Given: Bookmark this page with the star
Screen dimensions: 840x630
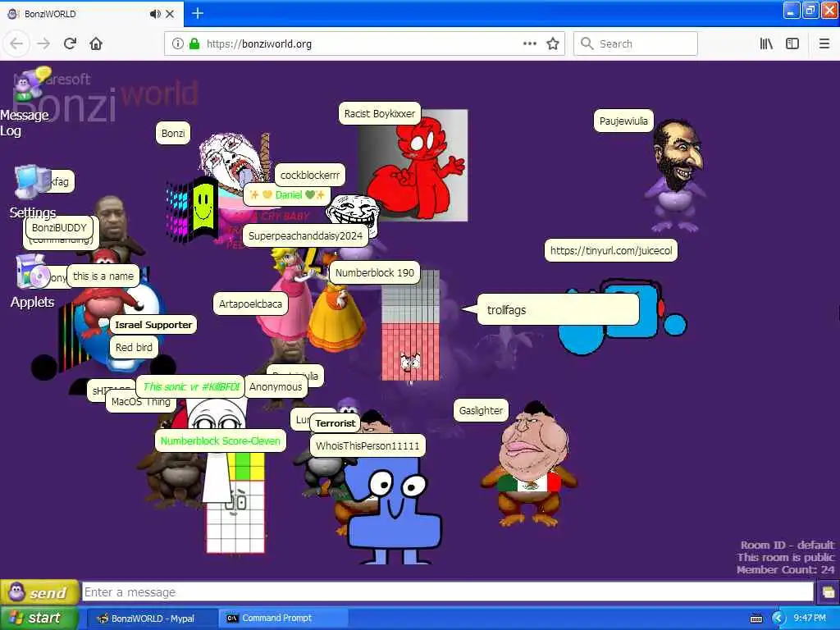Looking at the screenshot, I should 553,43.
